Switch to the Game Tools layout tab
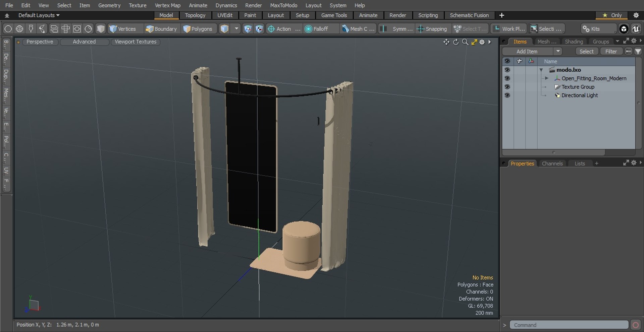The height and width of the screenshot is (332, 644). (x=334, y=15)
